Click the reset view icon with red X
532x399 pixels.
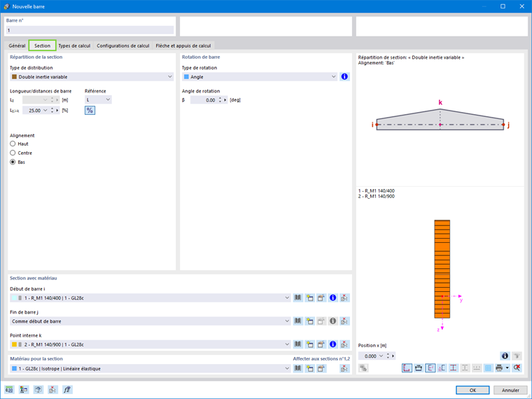[x=517, y=367]
